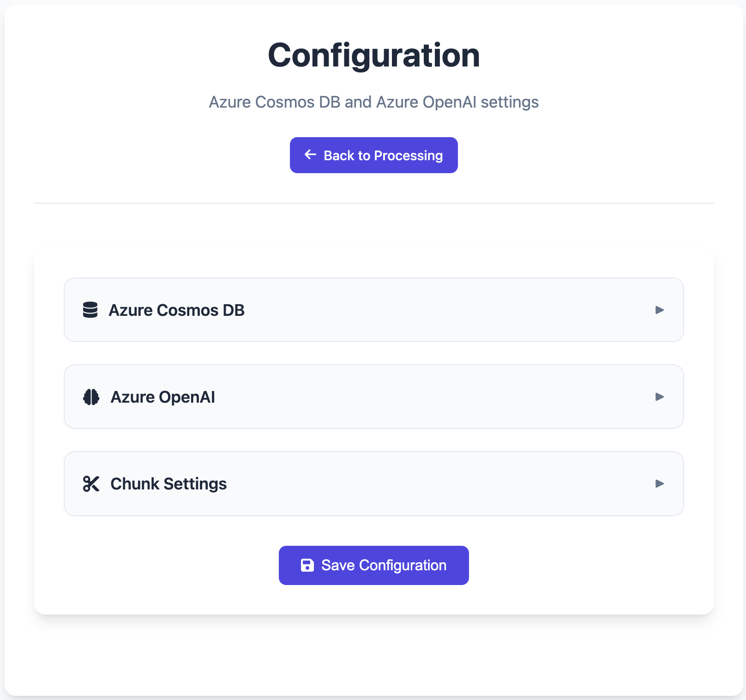Click the left arrow icon in Back to Processing
This screenshot has height=700, width=746.
(x=310, y=155)
